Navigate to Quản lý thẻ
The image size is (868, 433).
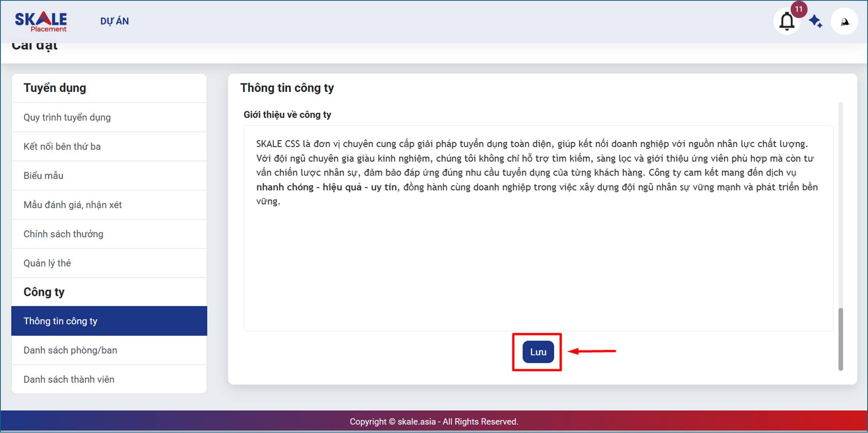(x=47, y=263)
